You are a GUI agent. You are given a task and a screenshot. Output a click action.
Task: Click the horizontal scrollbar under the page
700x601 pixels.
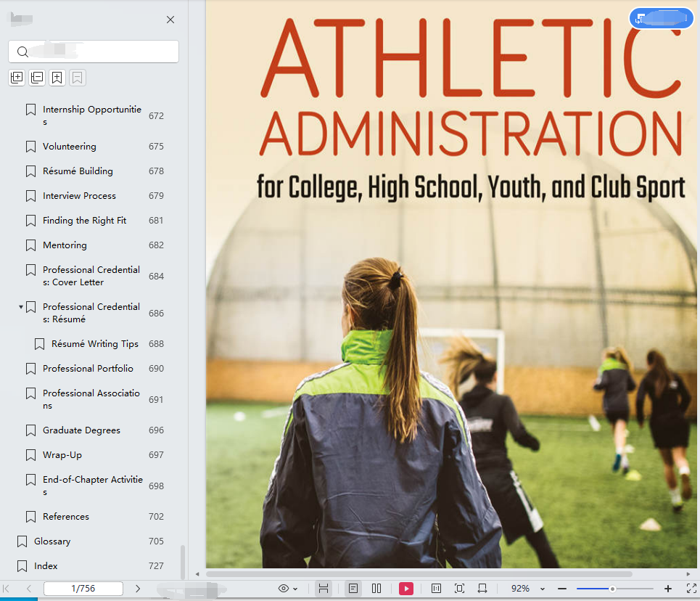(419, 573)
